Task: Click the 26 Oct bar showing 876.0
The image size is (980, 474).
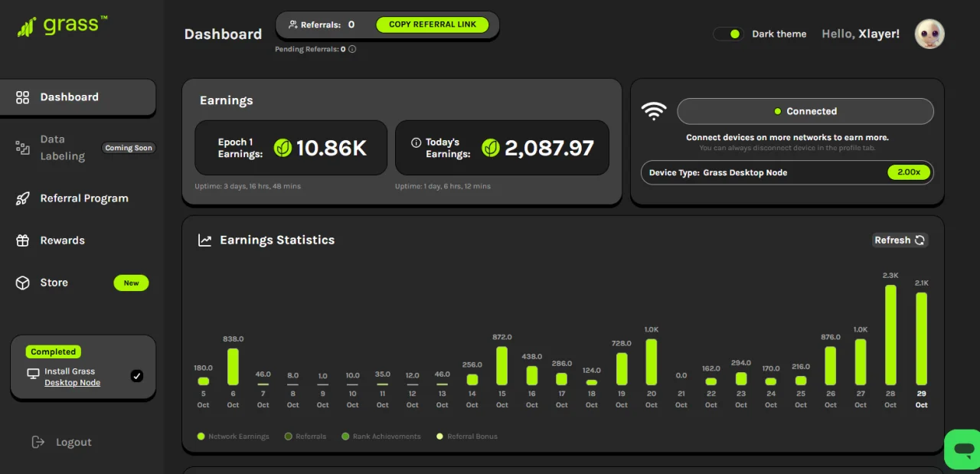Action: click(x=831, y=366)
